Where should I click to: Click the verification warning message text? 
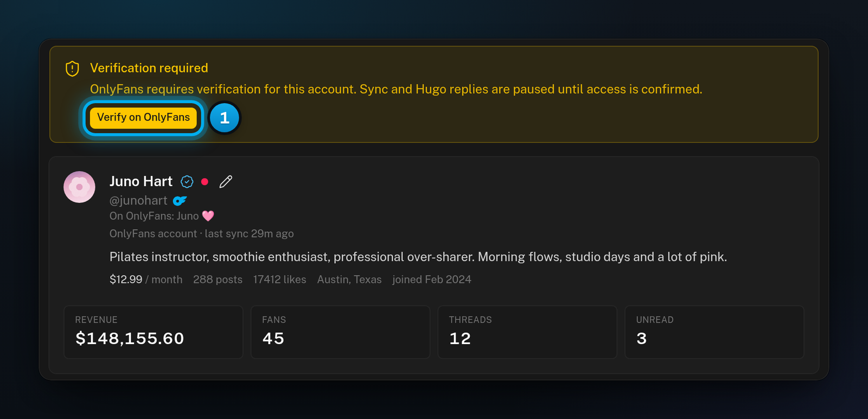tap(396, 90)
